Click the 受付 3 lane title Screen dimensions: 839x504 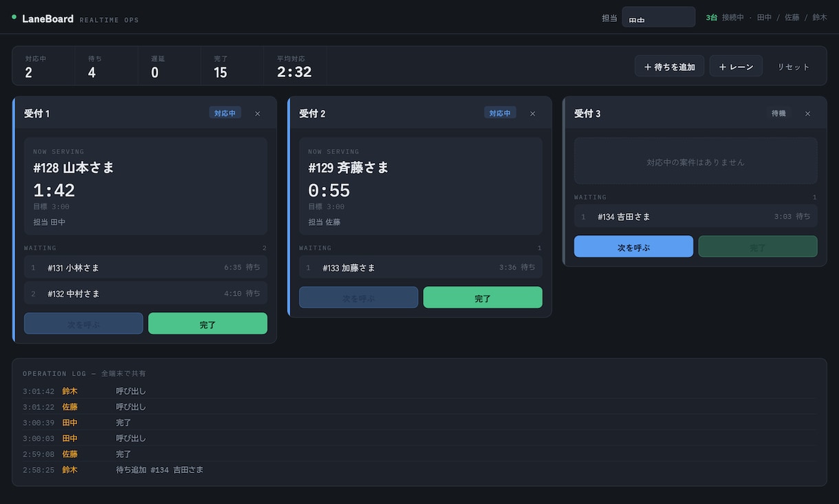587,113
